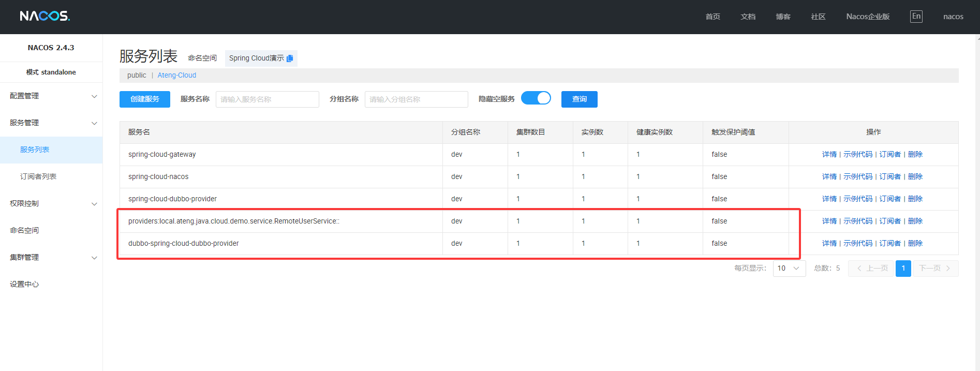Click the 创建服务 button
The width and height of the screenshot is (980, 371).
pyautogui.click(x=144, y=99)
